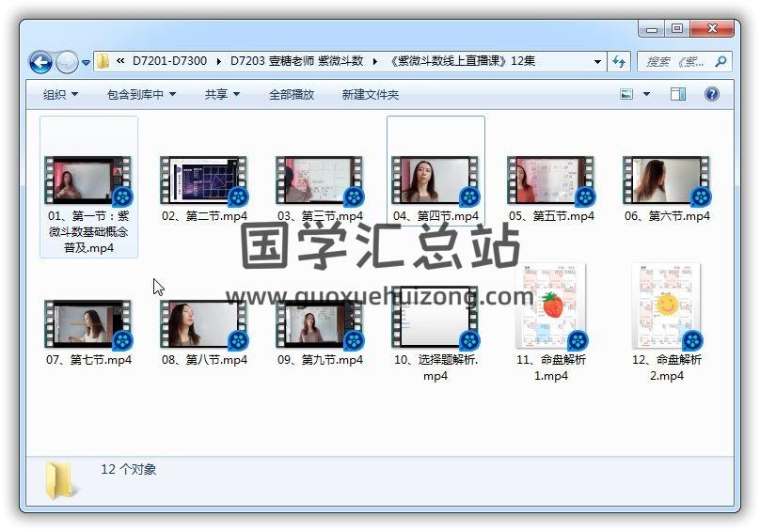Click the file name 03、第三节.mp4
Viewport: 760px width, 532px height.
tap(320, 215)
